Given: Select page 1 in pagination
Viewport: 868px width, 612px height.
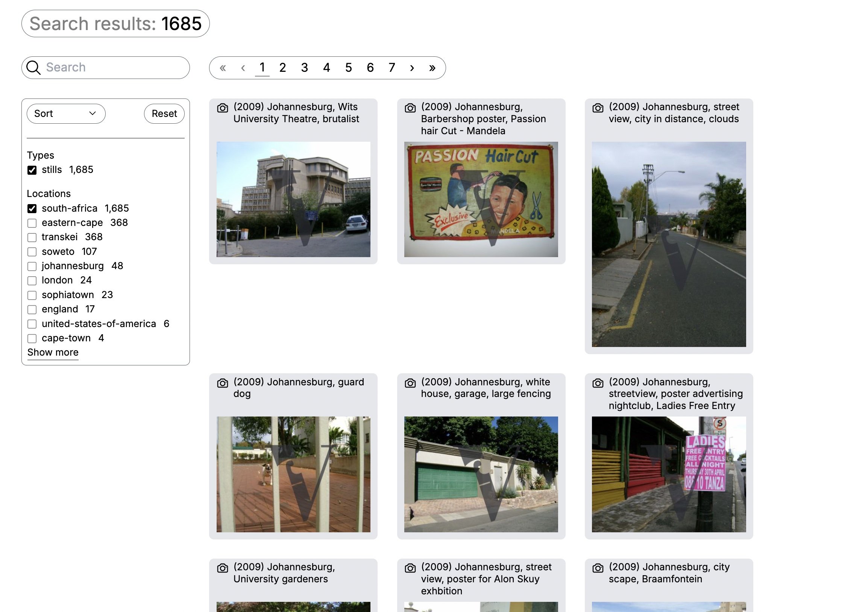Looking at the screenshot, I should pos(262,68).
